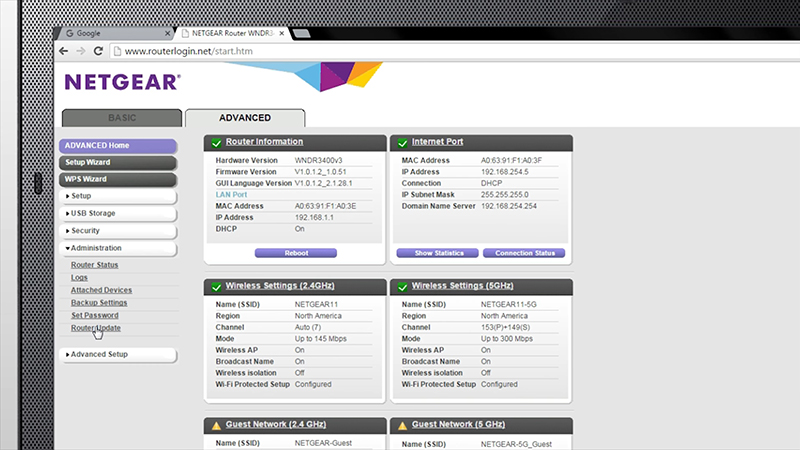The height and width of the screenshot is (450, 800).
Task: Click the page icon in the address bar
Action: click(117, 51)
